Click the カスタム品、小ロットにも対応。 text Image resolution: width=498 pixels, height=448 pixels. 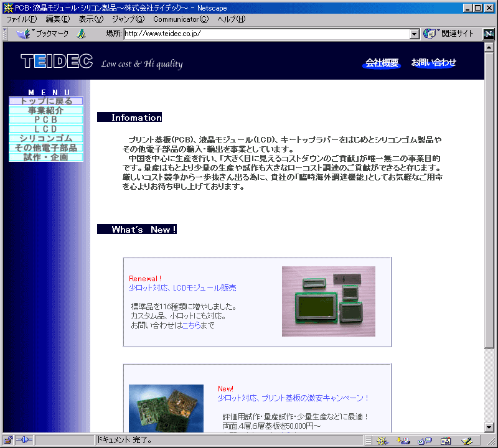pyautogui.click(x=179, y=316)
